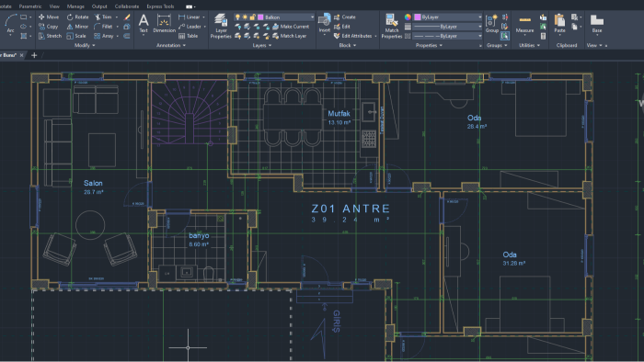
Task: Open the Manage ribbon tab
Action: pyautogui.click(x=75, y=6)
